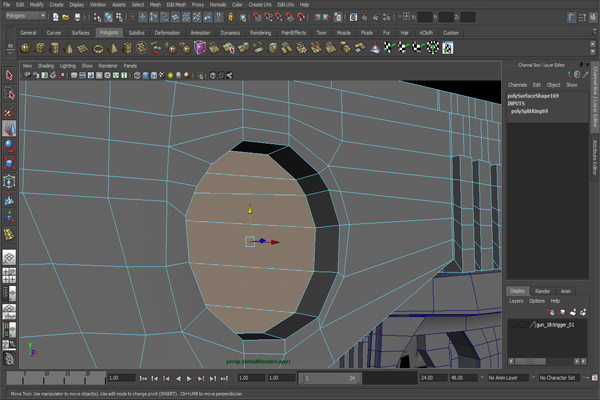Click the X coordinate input field
The width and height of the screenshot is (600, 400).
[424, 17]
